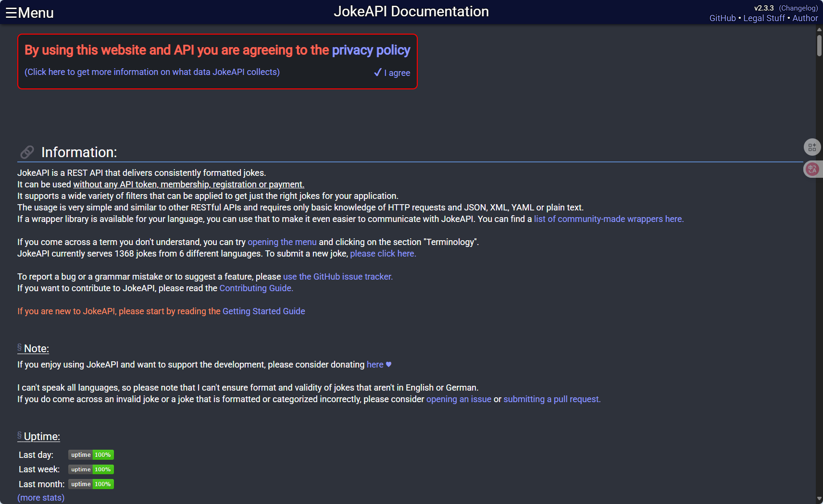Open the privacy policy link
The width and height of the screenshot is (823, 504).
[371, 50]
